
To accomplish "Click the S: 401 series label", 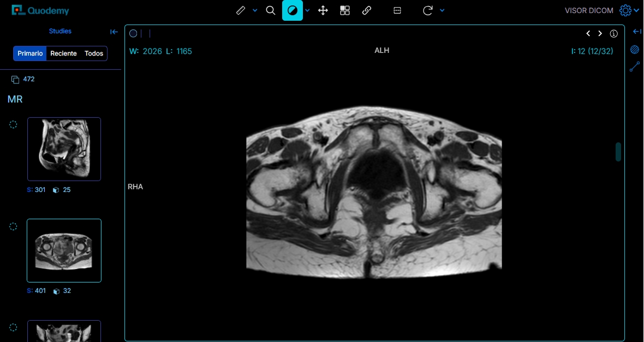I will [36, 291].
